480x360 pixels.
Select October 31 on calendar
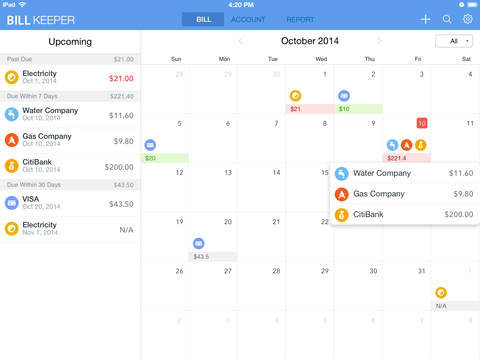422,271
